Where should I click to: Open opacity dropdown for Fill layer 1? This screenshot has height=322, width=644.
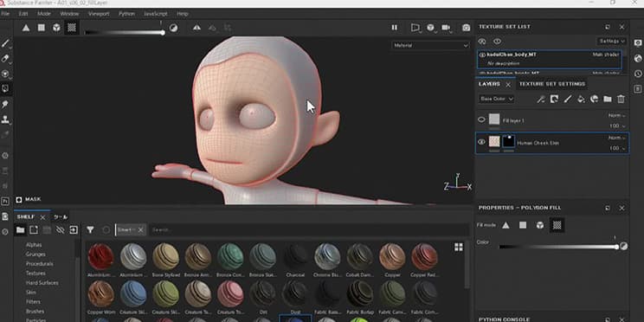tap(617, 126)
